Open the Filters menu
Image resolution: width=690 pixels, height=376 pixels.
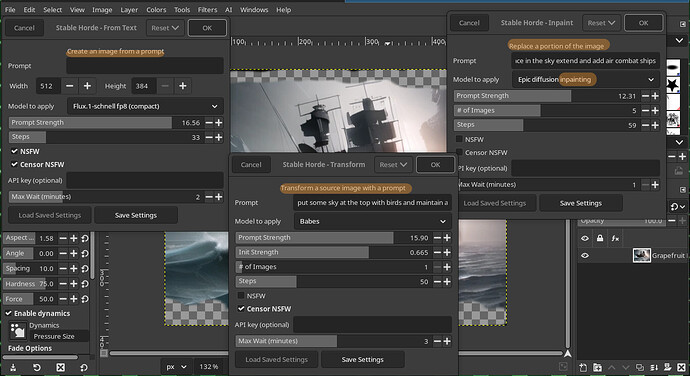pyautogui.click(x=207, y=9)
